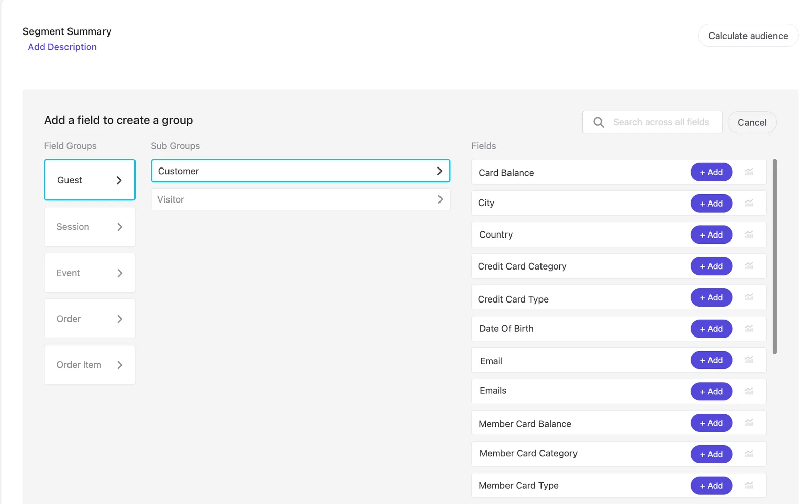The image size is (812, 504).
Task: Open chart icon for Credit Card Category
Action: tap(749, 266)
